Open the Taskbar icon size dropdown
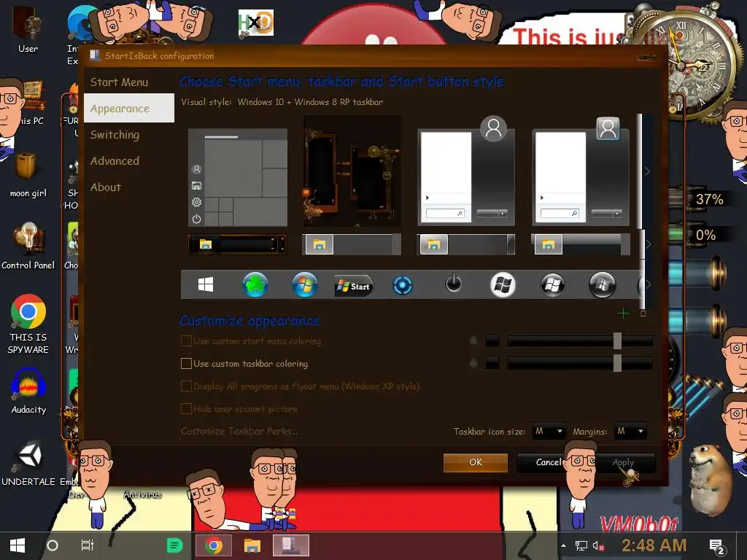This screenshot has width=747, height=560. [x=549, y=431]
